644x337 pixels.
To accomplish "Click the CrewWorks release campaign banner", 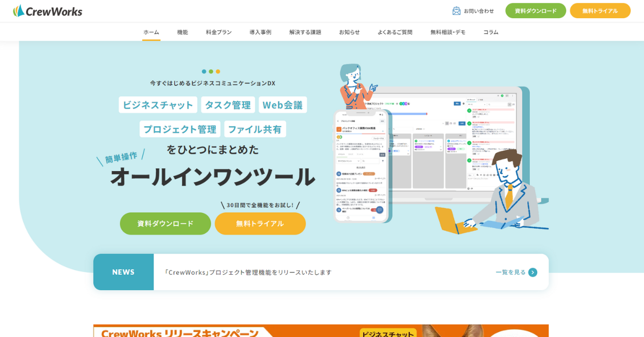I will coord(320,330).
